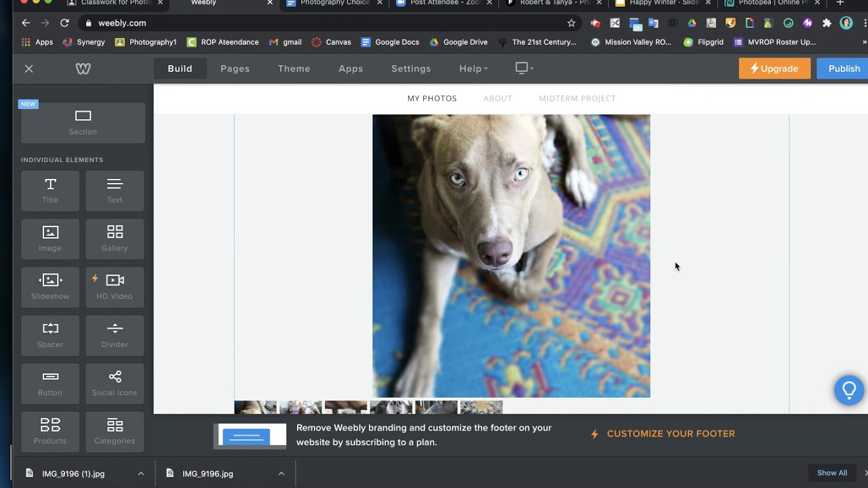Open the MVROP Roster Up... bookmark
Screen dimensions: 868x488
click(x=774, y=42)
